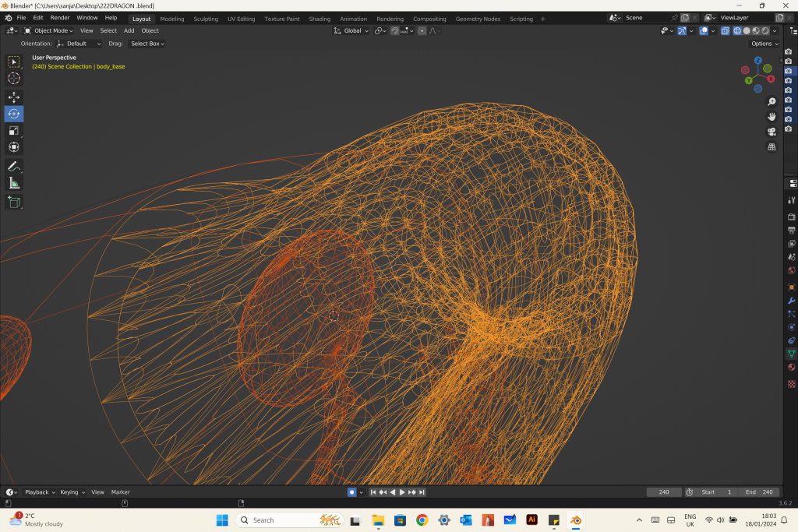
Task: Click the viewport zoom magnifier icon
Action: (772, 102)
